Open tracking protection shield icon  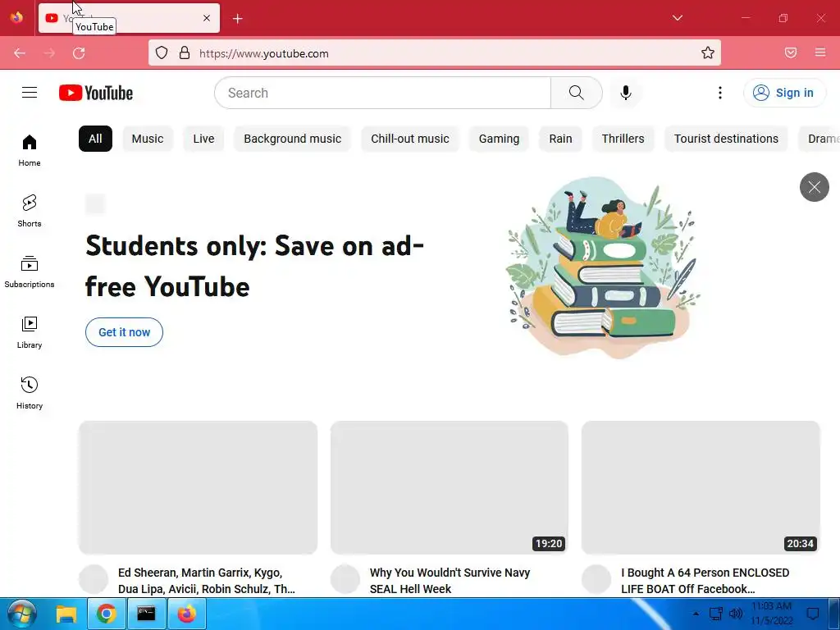162,53
